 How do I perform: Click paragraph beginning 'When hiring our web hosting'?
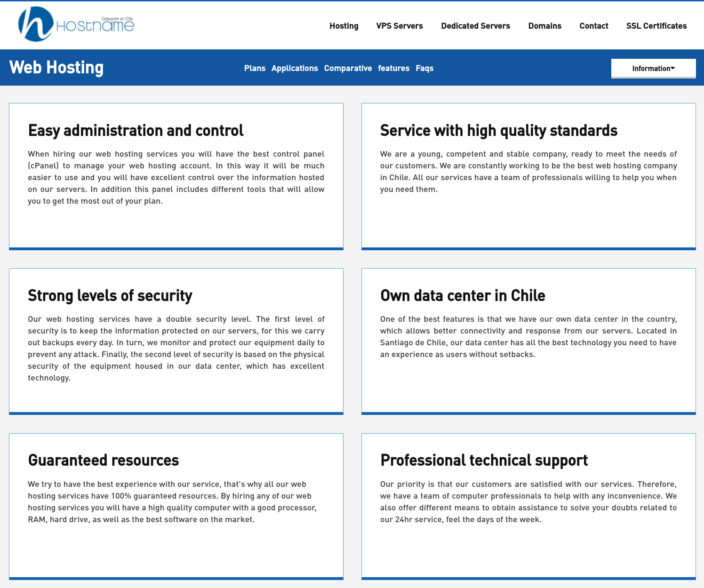(176, 177)
